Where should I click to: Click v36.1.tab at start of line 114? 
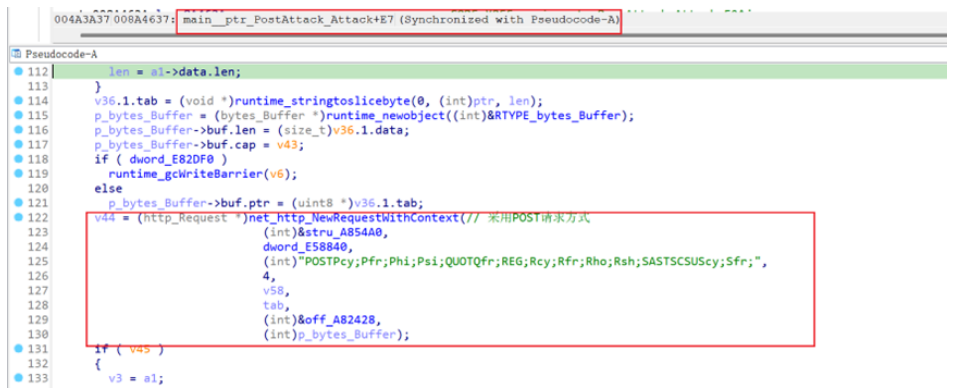(x=125, y=101)
